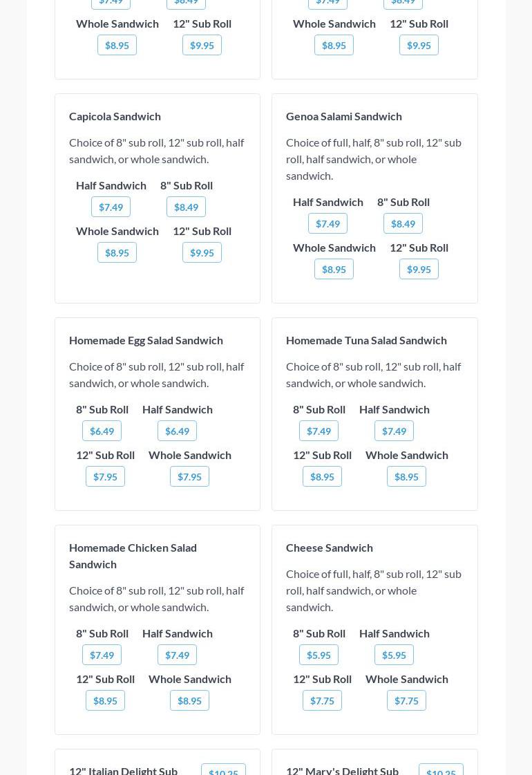Pick Tuna Salad Half Sandwich $7.49
The image size is (532, 775).
tap(394, 431)
